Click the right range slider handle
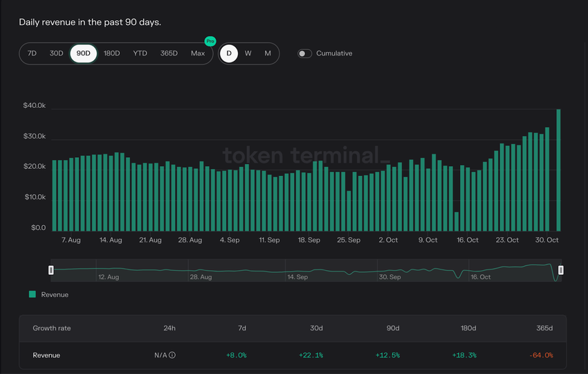Image resolution: width=588 pixels, height=374 pixels. point(561,270)
